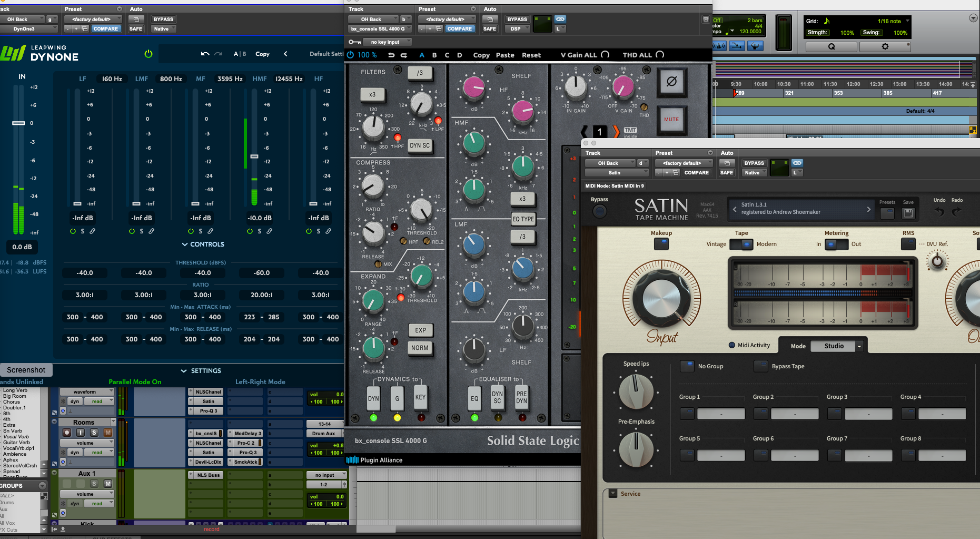Click Pro Tools zoom magnifier button
This screenshot has height=539, width=980.
(x=831, y=46)
